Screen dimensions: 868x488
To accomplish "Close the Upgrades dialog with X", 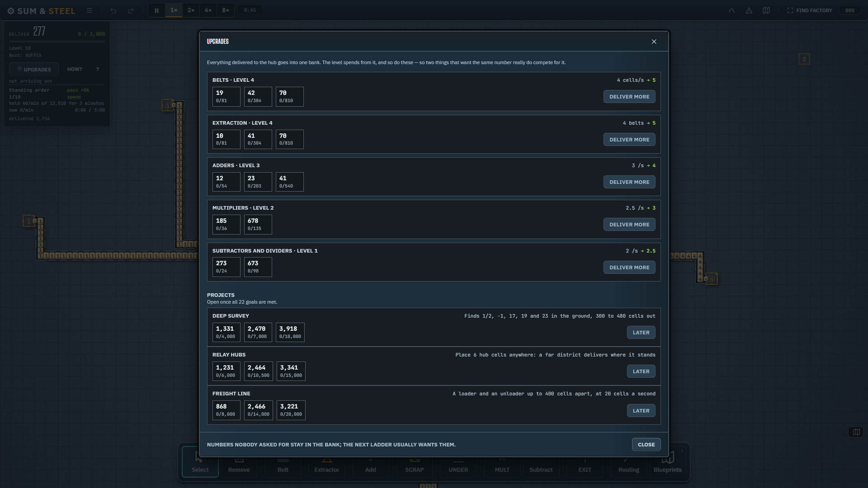I will (x=654, y=42).
